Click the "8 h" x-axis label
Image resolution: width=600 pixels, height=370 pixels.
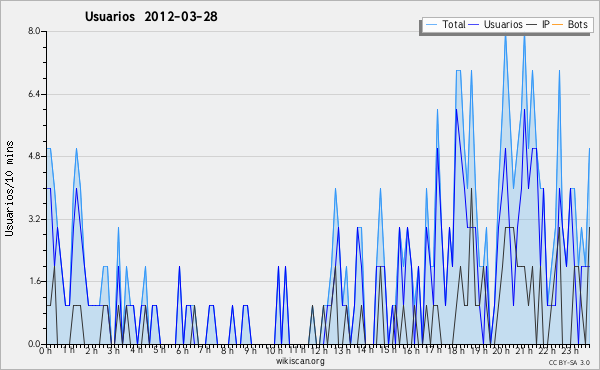click(227, 351)
